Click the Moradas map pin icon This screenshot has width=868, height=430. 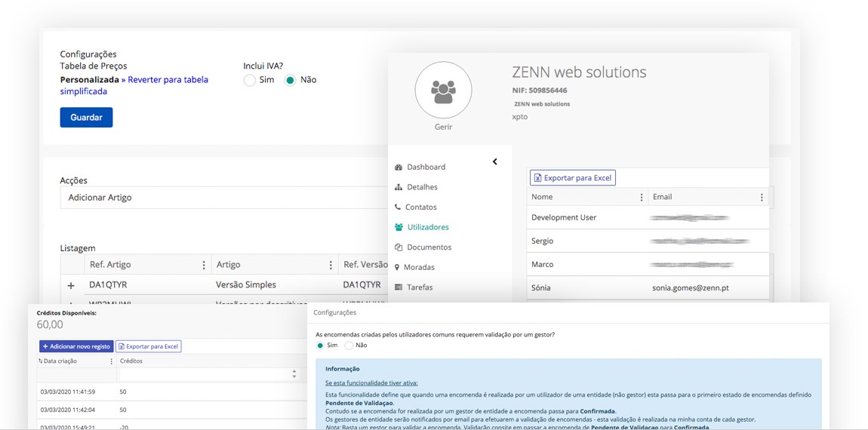pyautogui.click(x=397, y=267)
